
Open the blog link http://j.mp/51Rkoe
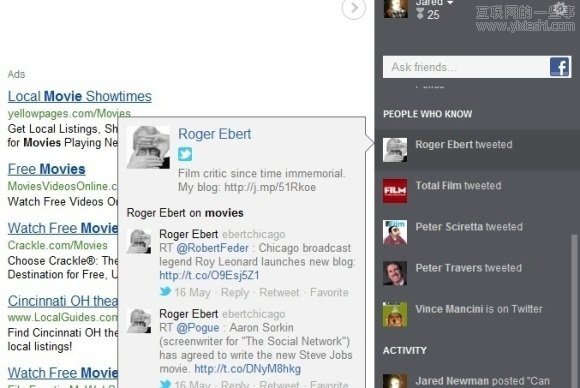click(x=270, y=187)
